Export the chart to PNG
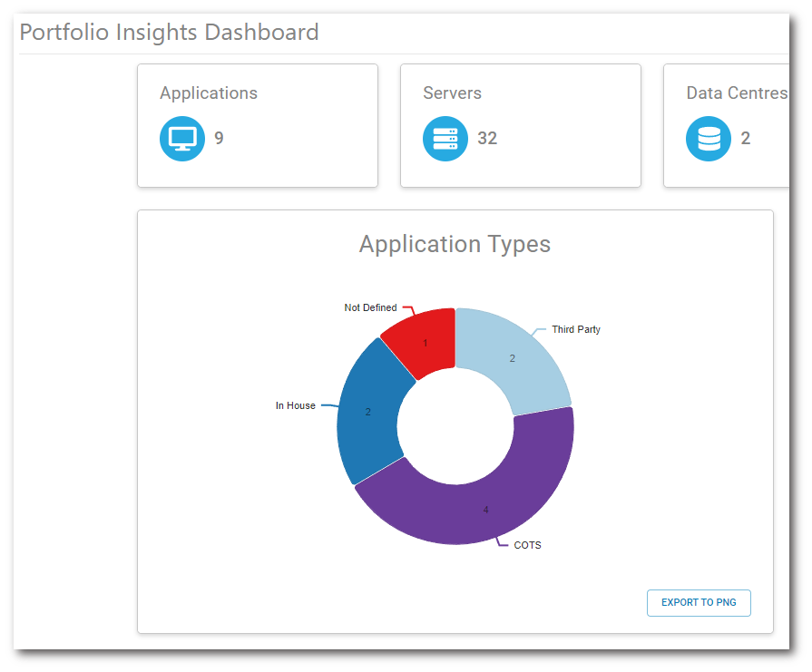Image resolution: width=812 pixels, height=672 pixels. coord(699,602)
